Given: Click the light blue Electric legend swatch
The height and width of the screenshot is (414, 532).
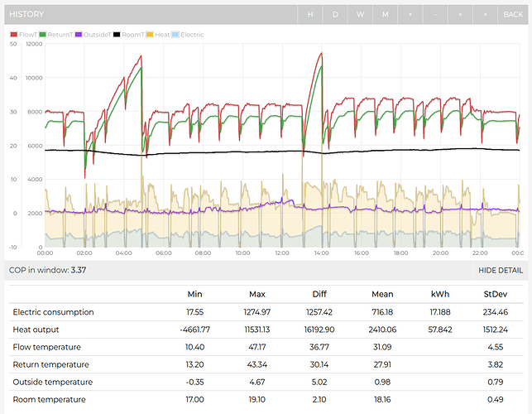Looking at the screenshot, I should (x=175, y=35).
